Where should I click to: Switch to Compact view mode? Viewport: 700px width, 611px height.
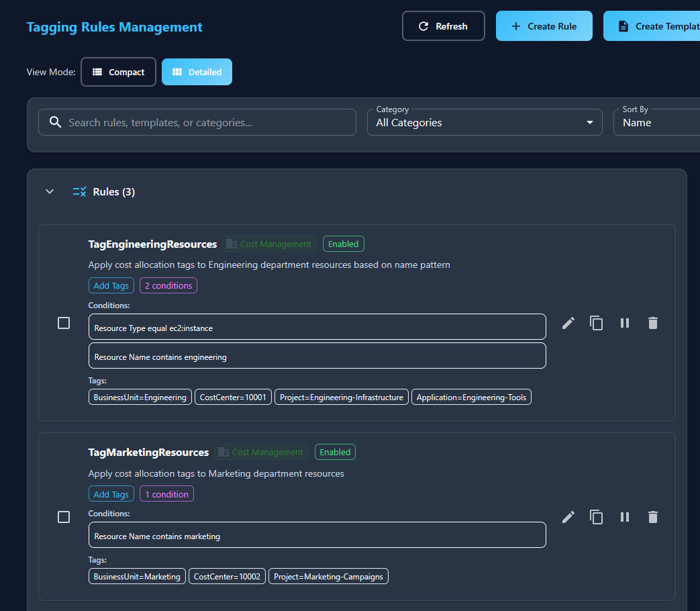(118, 72)
